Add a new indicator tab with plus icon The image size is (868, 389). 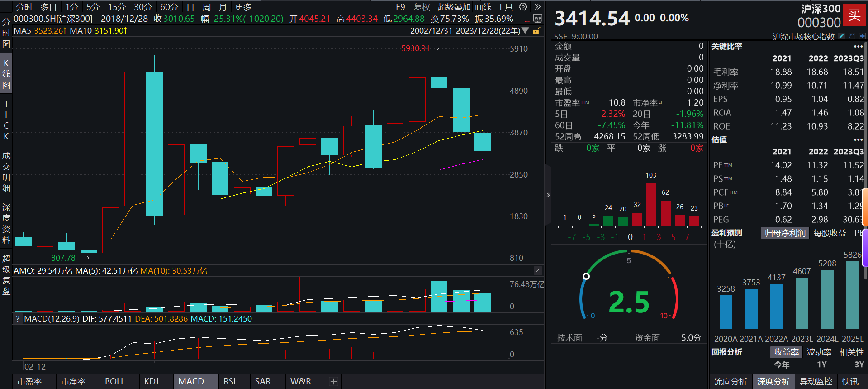(x=333, y=381)
